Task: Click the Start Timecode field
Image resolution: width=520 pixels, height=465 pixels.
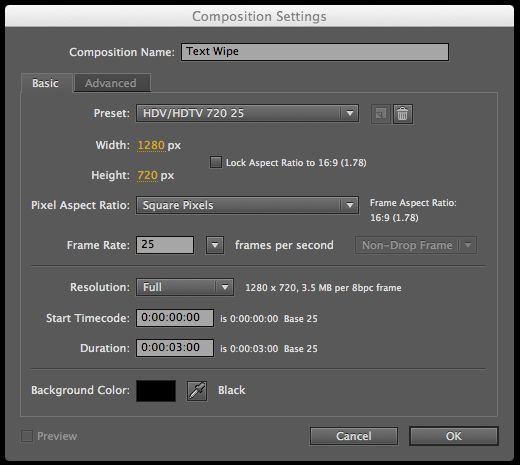Action: [x=175, y=318]
